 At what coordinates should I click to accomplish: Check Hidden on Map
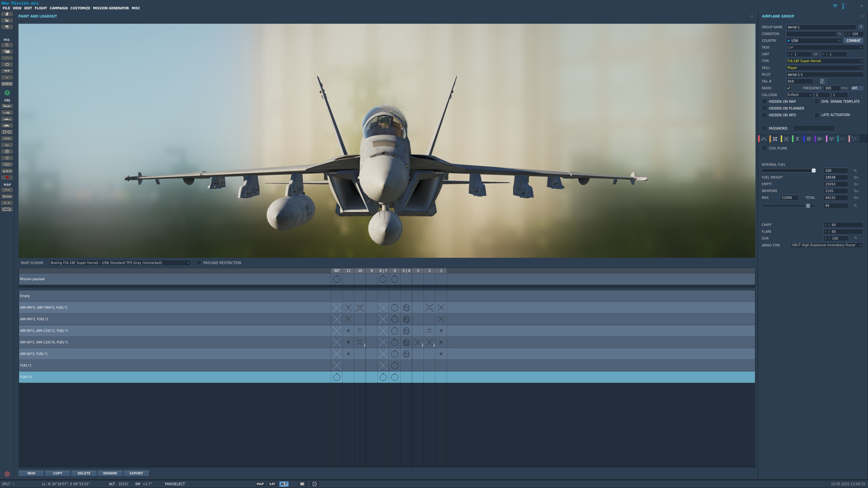(x=764, y=101)
